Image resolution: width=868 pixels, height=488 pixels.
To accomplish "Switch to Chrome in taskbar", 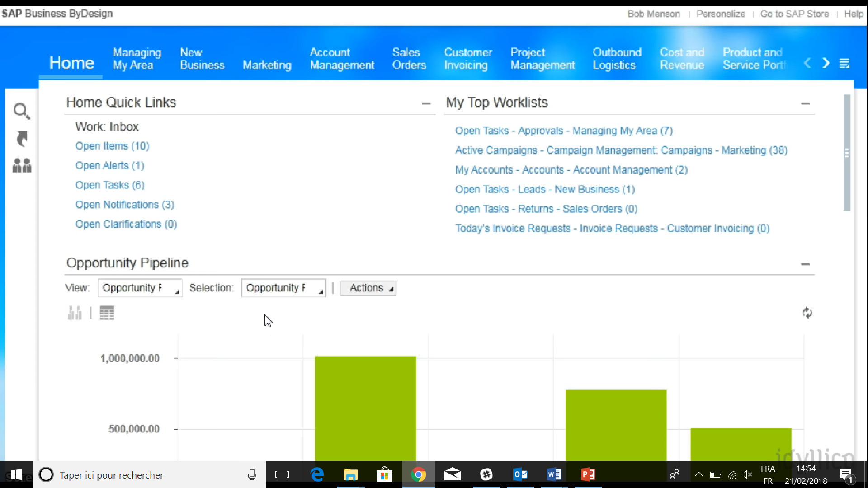I will (419, 474).
